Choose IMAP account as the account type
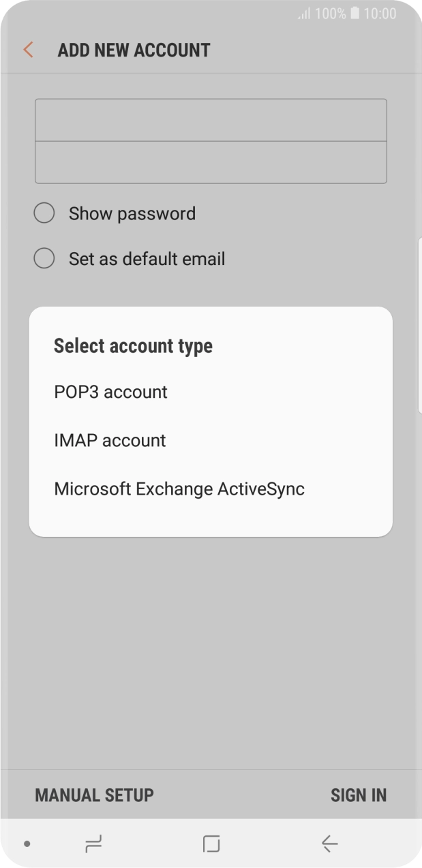The width and height of the screenshot is (422, 868). click(110, 440)
